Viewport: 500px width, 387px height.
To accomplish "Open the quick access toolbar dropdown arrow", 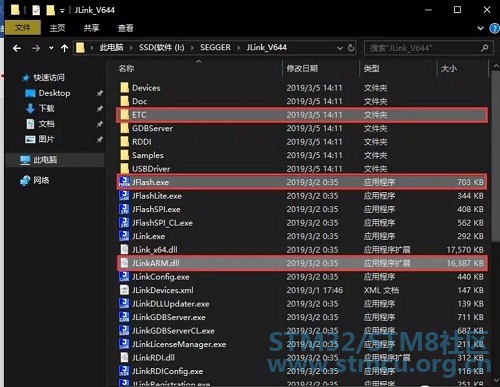I will point(62,11).
